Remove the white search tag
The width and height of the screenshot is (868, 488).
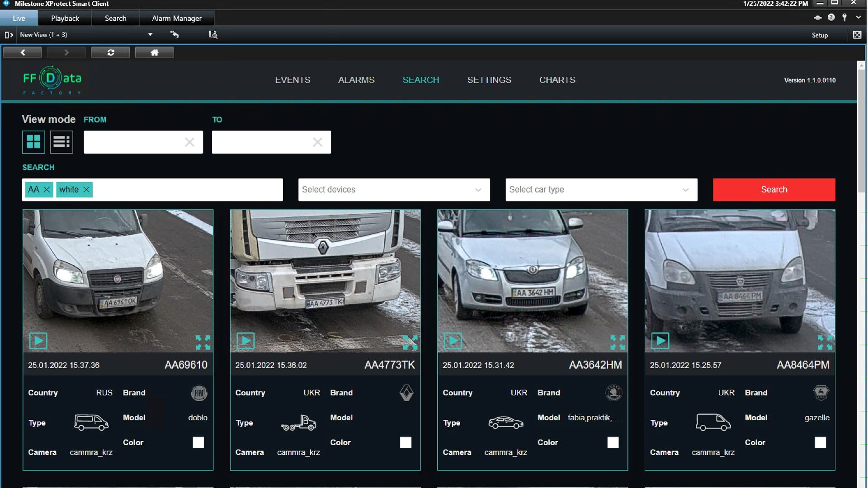(x=86, y=190)
